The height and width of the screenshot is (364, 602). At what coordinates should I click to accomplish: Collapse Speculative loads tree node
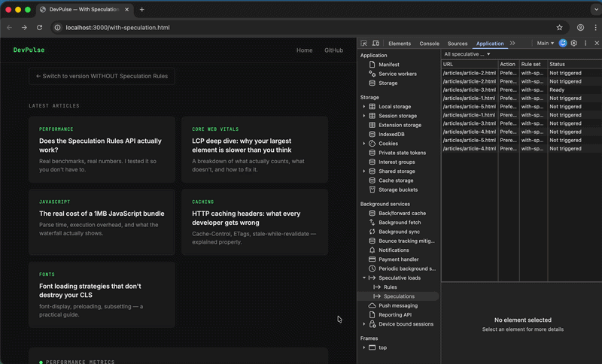[364, 278]
